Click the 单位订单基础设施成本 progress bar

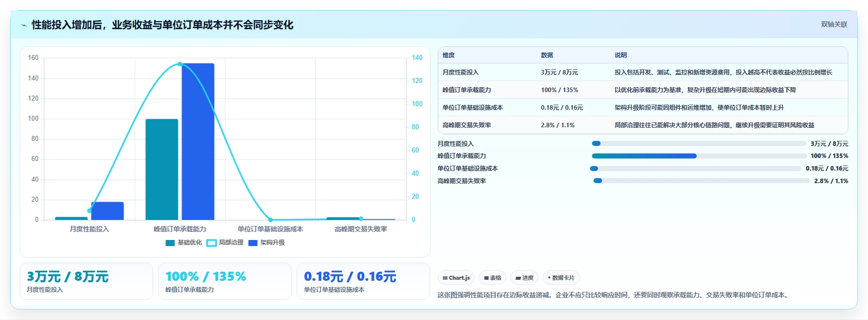[x=695, y=169]
